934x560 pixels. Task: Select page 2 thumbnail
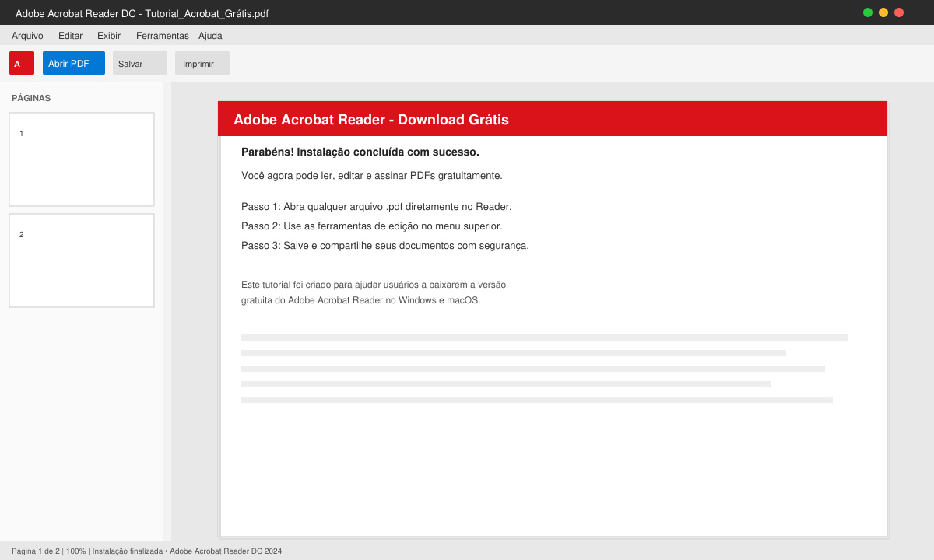point(82,261)
